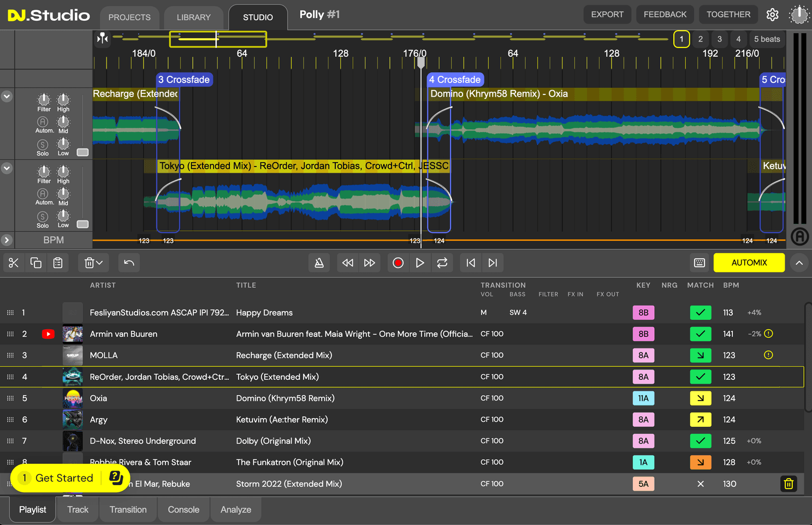Click the TOGETHER button

(x=728, y=15)
